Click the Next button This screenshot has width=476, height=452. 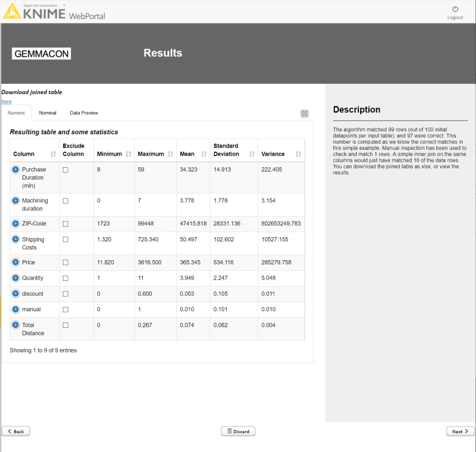coord(460,431)
